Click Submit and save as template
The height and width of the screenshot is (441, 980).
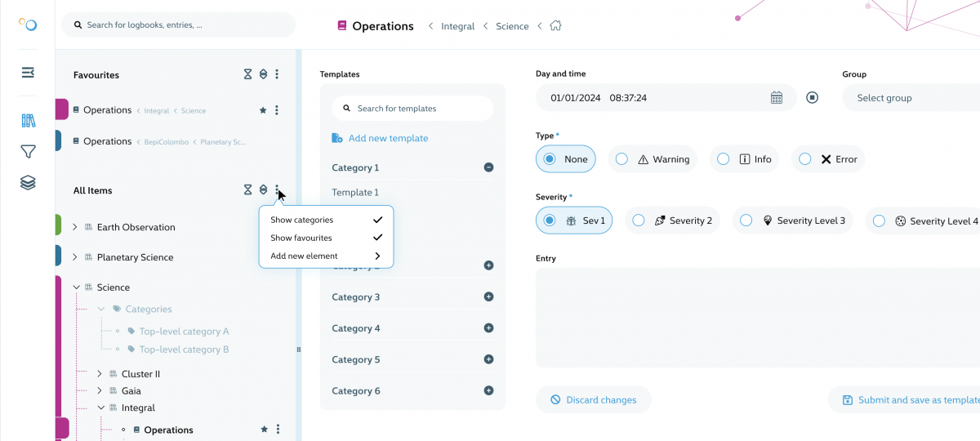(x=905, y=400)
